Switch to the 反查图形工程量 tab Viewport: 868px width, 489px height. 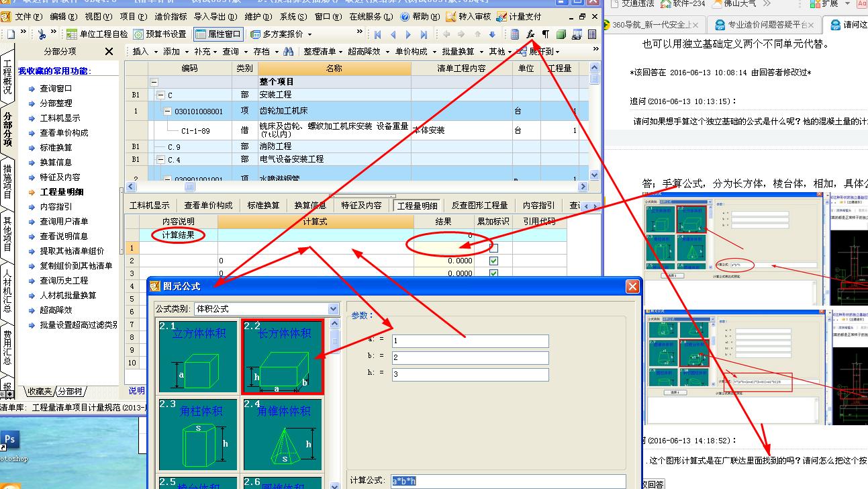(479, 206)
